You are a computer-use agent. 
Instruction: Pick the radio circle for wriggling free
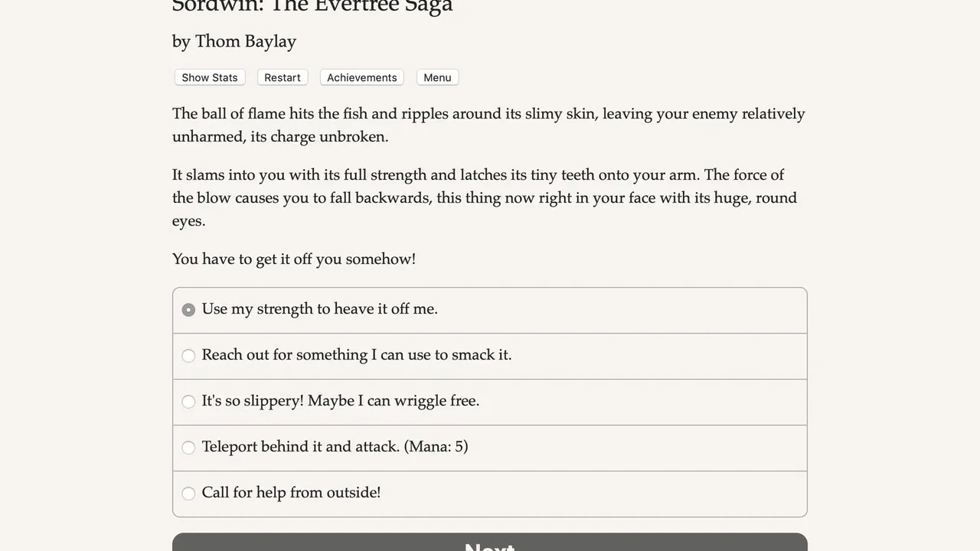(x=188, y=402)
